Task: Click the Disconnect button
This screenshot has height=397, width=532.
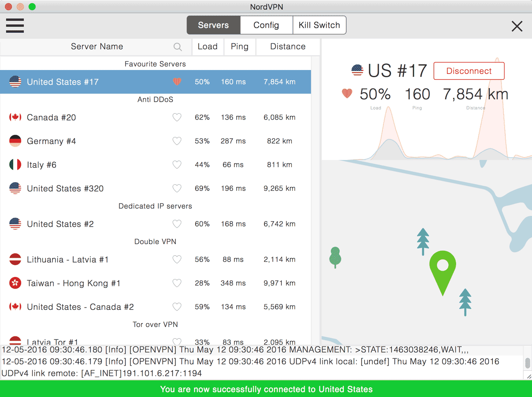Action: [x=469, y=71]
